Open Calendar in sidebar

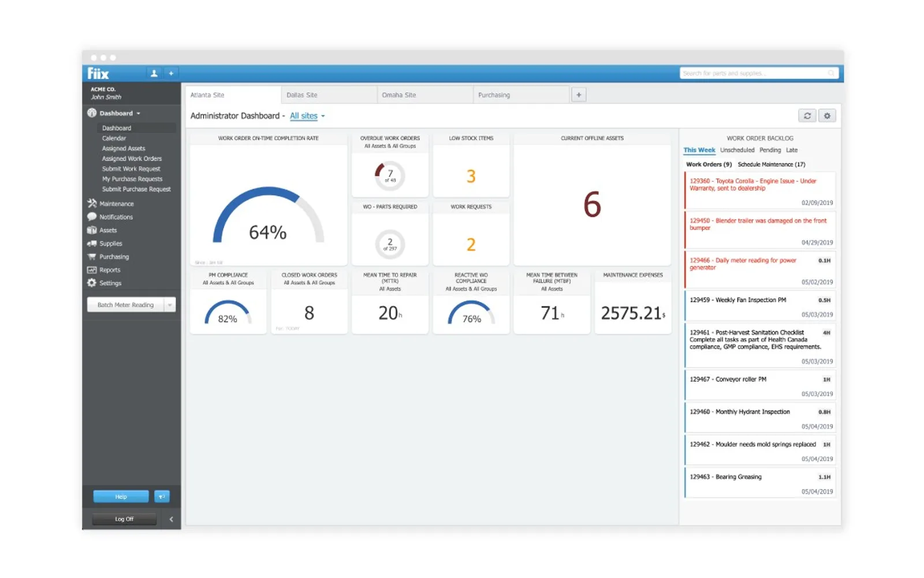[x=114, y=138]
